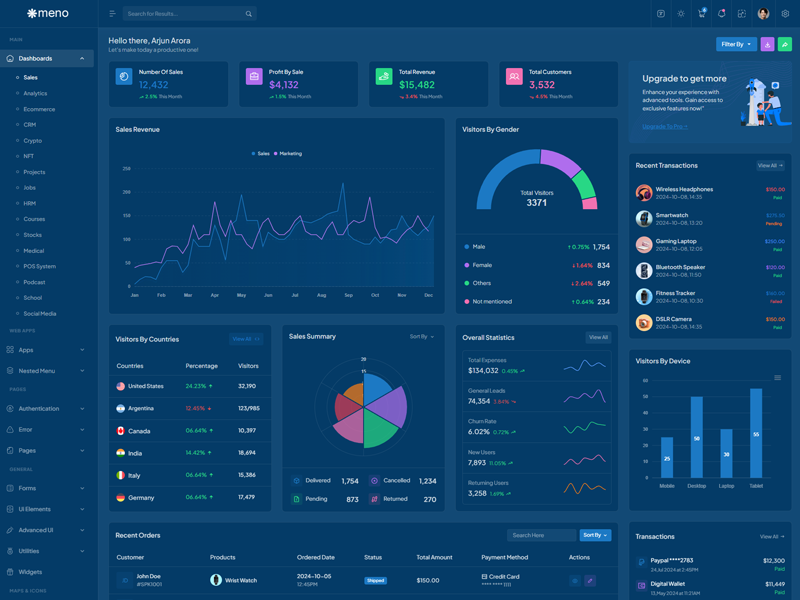This screenshot has height=600, width=800.
Task: Toggle light mode with the sun icon
Action: (x=681, y=14)
